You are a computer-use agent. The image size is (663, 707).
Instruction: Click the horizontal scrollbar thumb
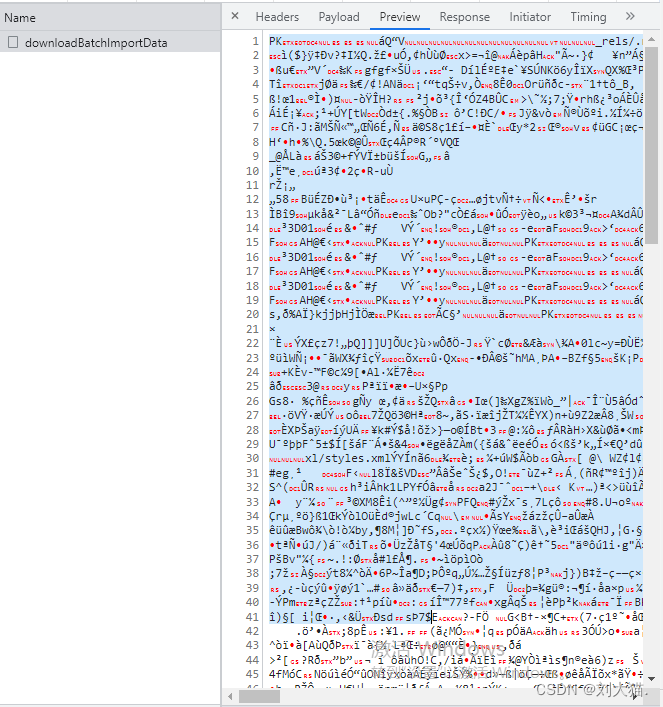[259, 697]
